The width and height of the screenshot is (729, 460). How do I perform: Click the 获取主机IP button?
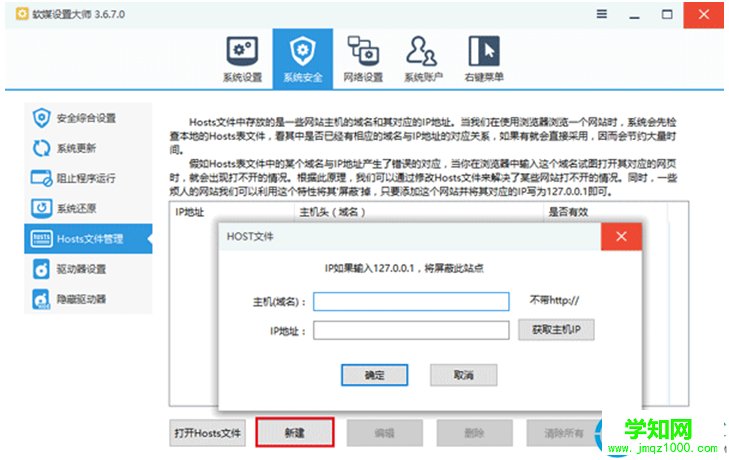556,330
